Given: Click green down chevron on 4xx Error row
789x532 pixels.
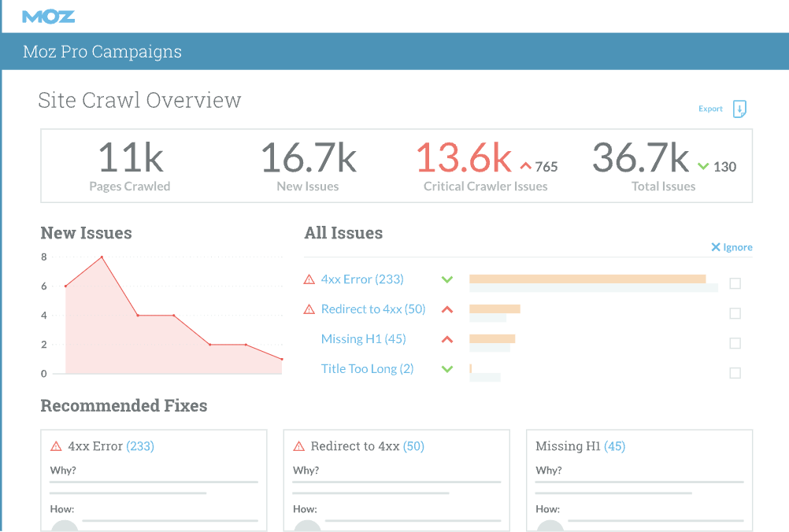Looking at the screenshot, I should tap(447, 279).
